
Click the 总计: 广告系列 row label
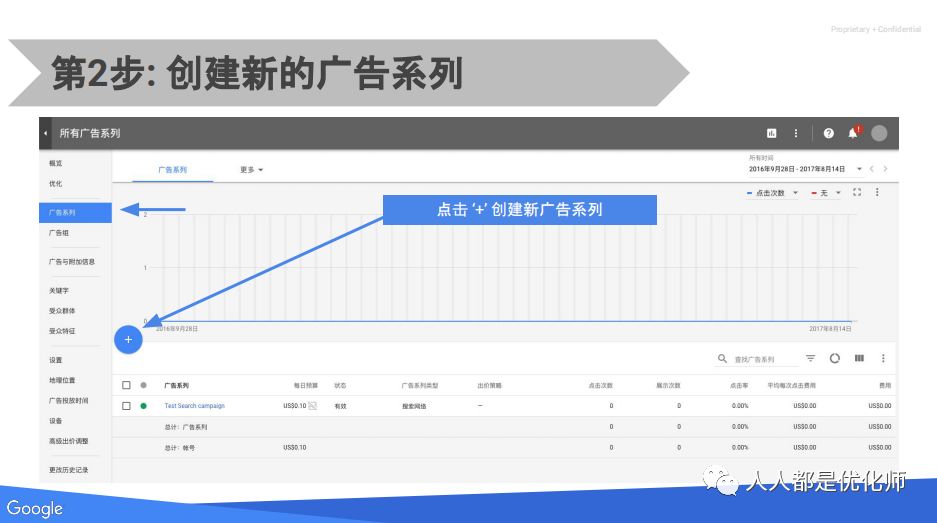coord(186,427)
